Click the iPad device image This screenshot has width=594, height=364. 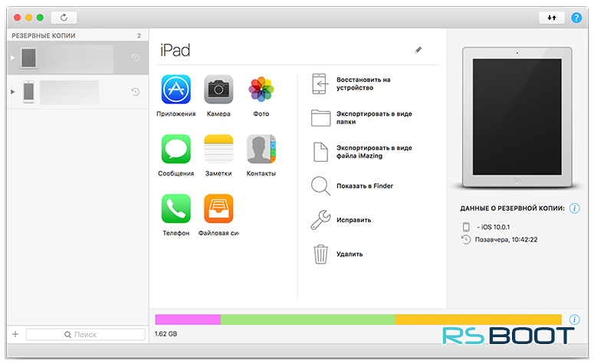517,117
